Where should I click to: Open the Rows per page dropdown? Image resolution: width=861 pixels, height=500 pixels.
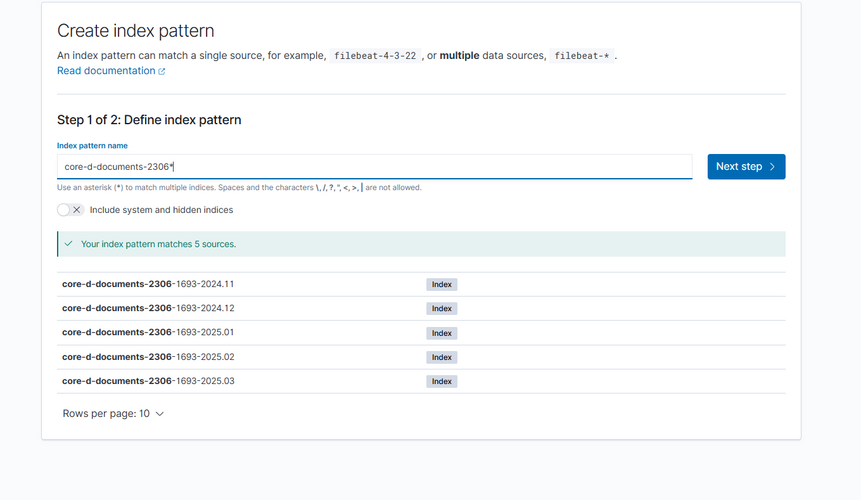pyautogui.click(x=113, y=413)
